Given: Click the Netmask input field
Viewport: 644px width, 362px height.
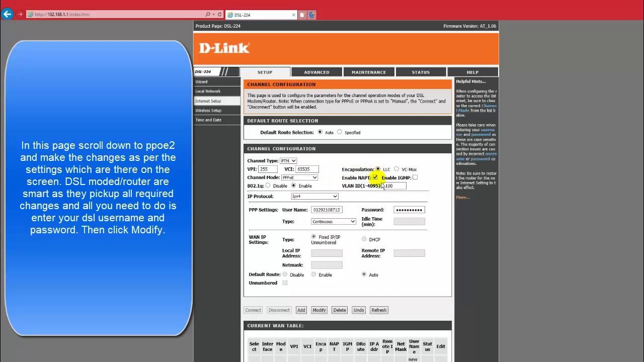Looking at the screenshot, I should [x=327, y=265].
